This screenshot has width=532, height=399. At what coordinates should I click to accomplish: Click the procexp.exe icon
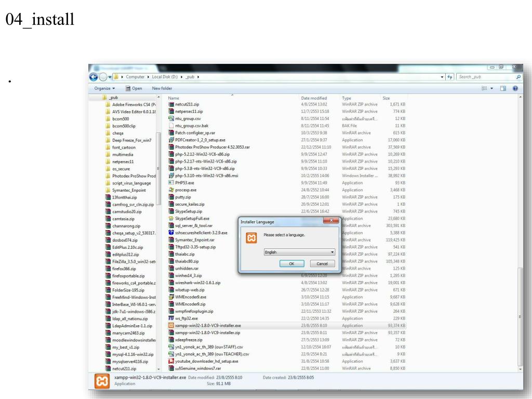coord(171,190)
